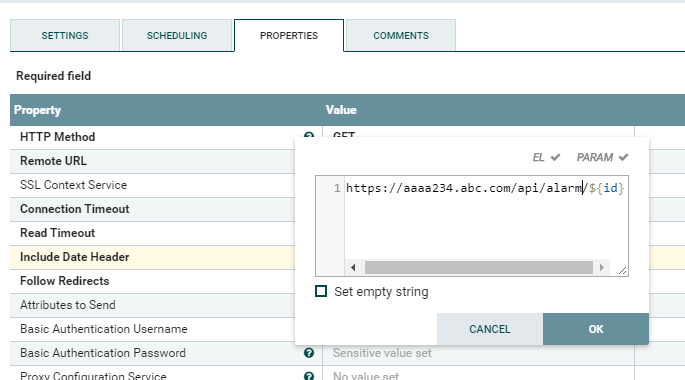Open help icon for Basic Authentication Password

tap(309, 353)
